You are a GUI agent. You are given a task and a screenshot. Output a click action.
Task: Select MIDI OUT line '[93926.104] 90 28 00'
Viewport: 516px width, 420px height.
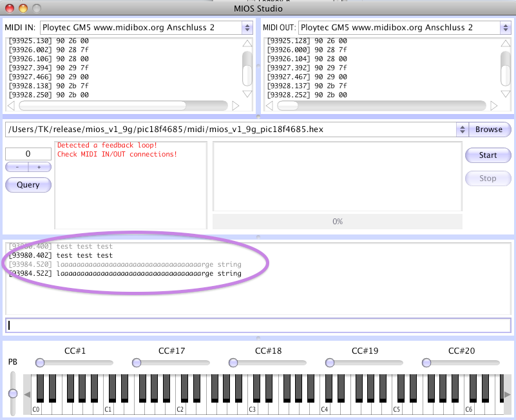tap(307, 59)
